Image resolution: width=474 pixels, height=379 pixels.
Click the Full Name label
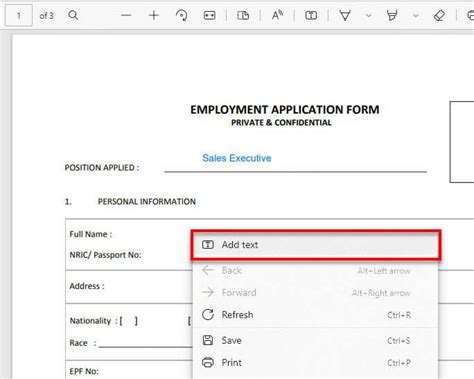pos(91,234)
